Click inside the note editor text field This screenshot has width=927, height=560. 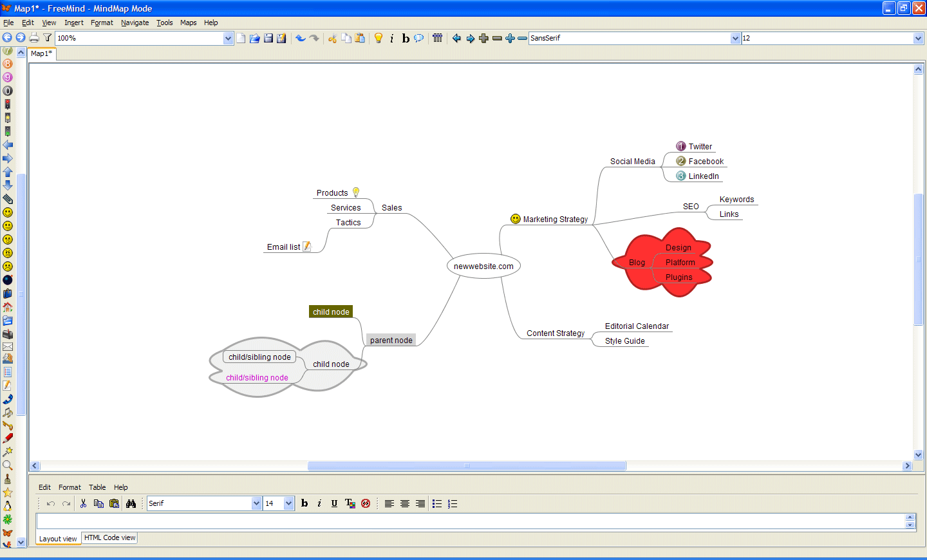(x=470, y=521)
